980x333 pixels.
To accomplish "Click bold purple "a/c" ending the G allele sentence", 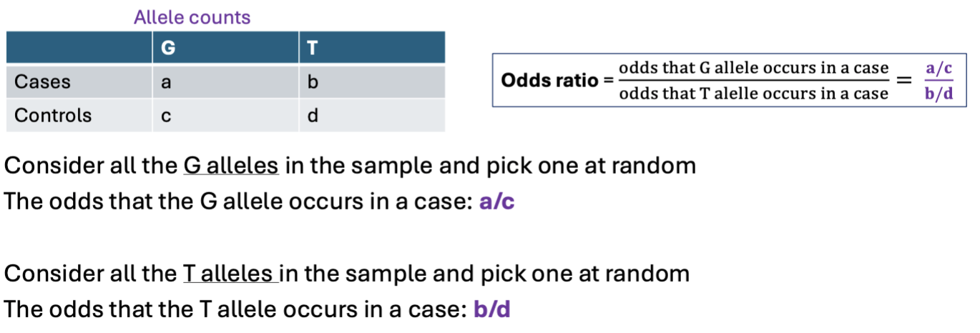I will (x=496, y=202).
